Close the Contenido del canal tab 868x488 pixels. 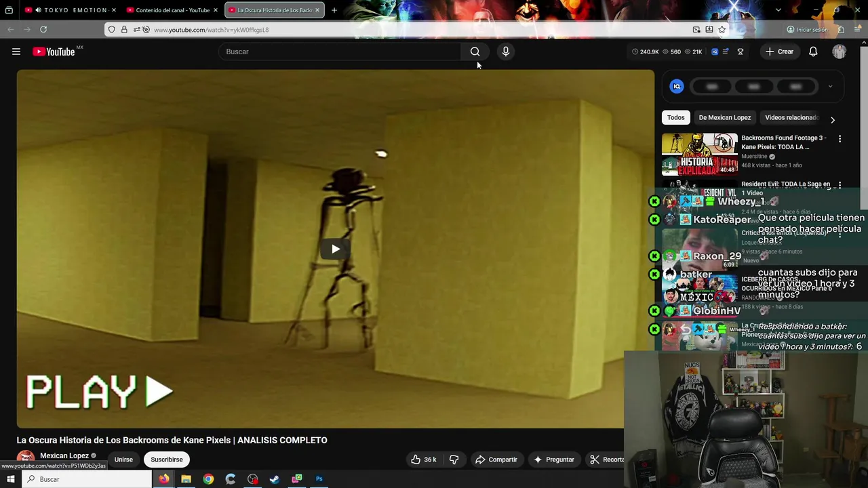tap(216, 10)
